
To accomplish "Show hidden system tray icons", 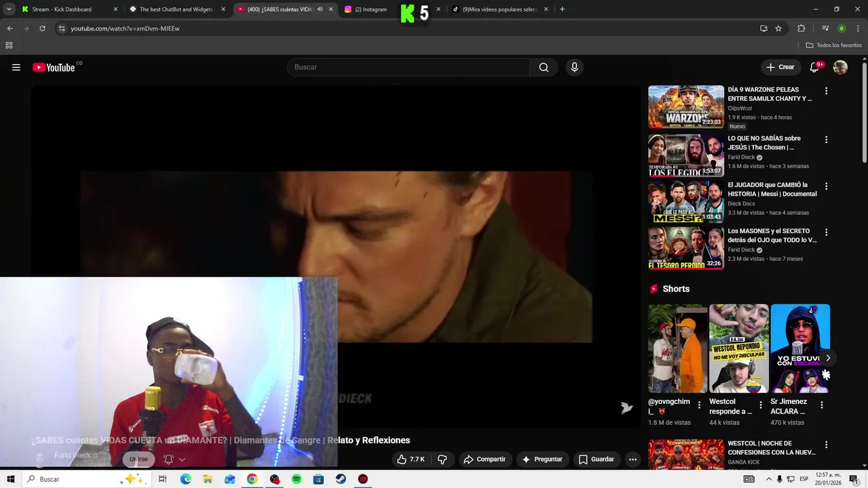I will (768, 479).
